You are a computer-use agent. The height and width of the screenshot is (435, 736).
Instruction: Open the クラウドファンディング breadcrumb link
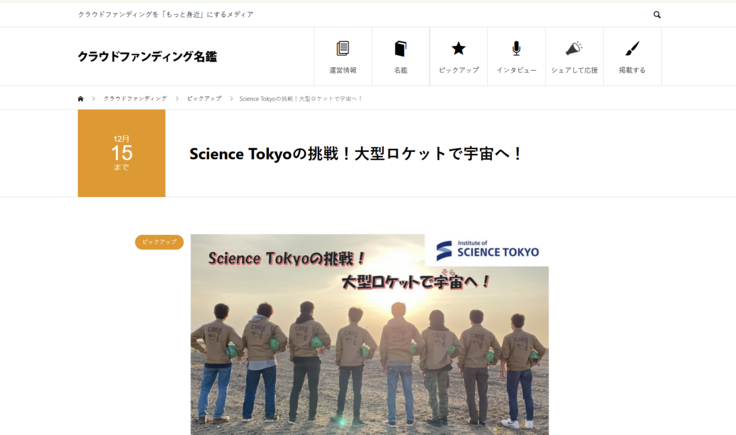[x=135, y=99]
